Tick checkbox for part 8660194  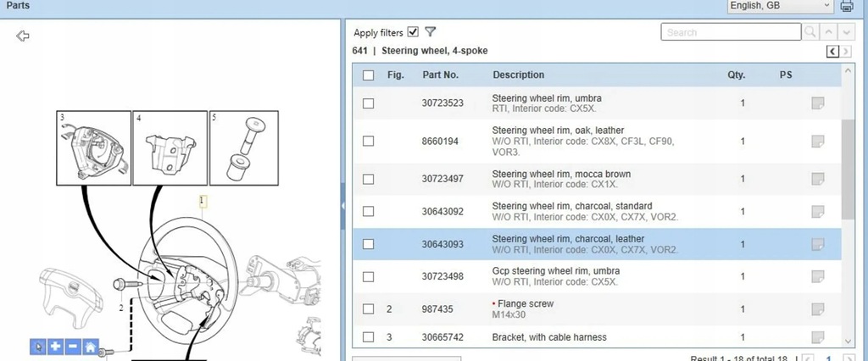(368, 142)
